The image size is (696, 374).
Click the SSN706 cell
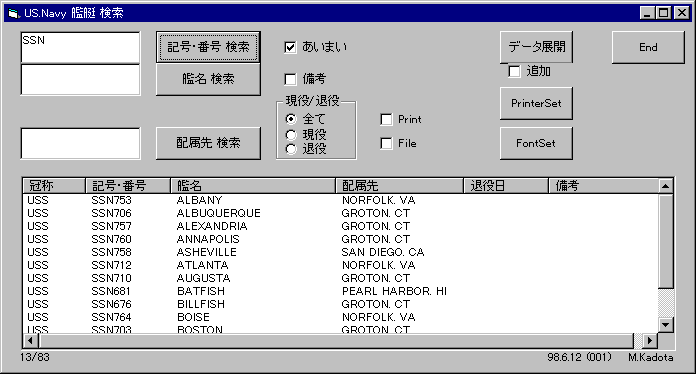[x=111, y=213]
